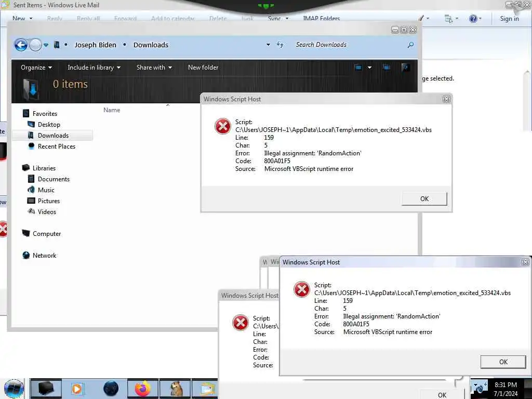Open the dark globe taskbar icon
Screen dimensions: 532x399
coord(111,389)
